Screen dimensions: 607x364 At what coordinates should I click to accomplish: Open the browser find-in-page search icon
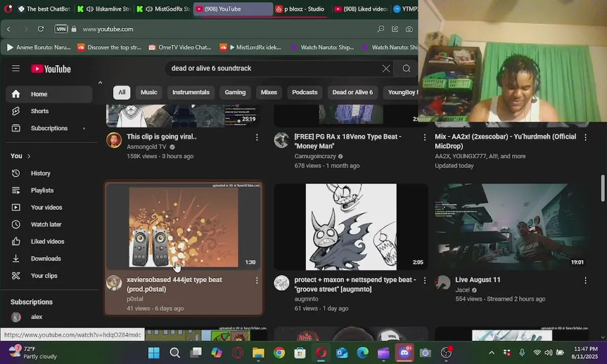click(x=381, y=29)
